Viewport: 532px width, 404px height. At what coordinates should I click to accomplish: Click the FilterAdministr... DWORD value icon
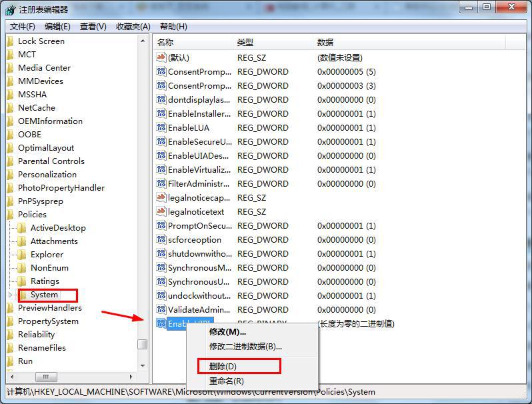click(161, 183)
